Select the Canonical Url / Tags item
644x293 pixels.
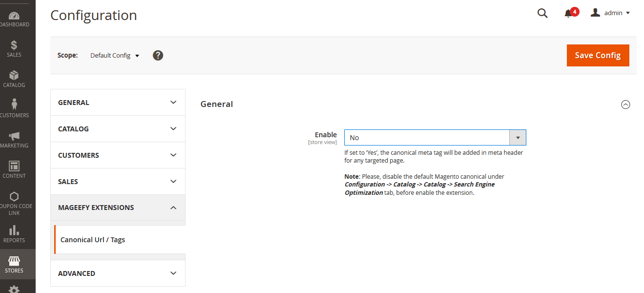pos(93,240)
